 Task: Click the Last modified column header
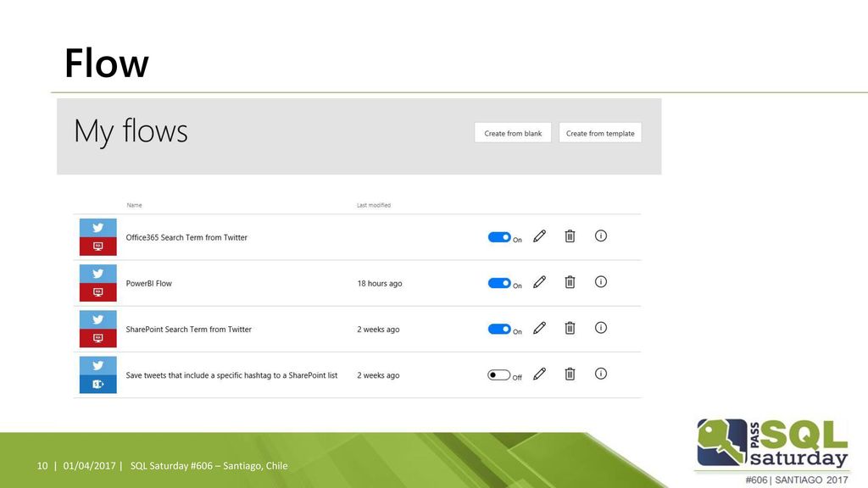click(374, 205)
